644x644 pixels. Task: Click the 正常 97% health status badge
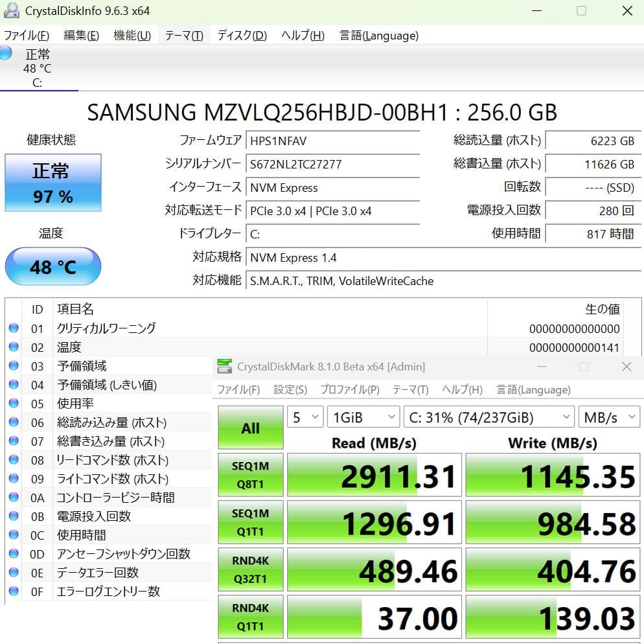click(52, 183)
